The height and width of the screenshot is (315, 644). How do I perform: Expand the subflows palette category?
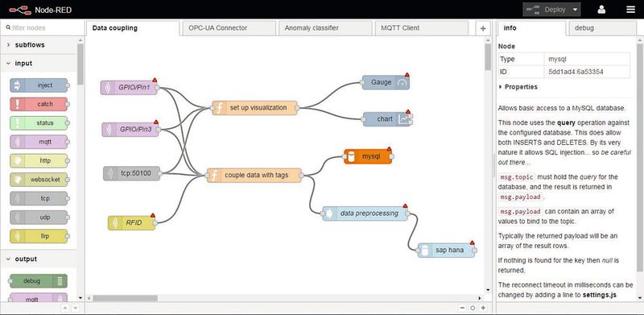(x=39, y=45)
